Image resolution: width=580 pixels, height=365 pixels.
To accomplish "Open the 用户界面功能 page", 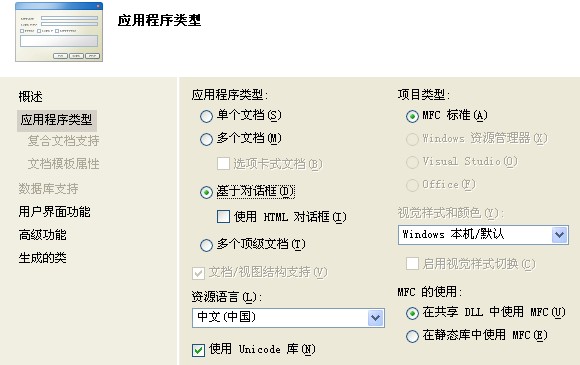I will pos(55,212).
